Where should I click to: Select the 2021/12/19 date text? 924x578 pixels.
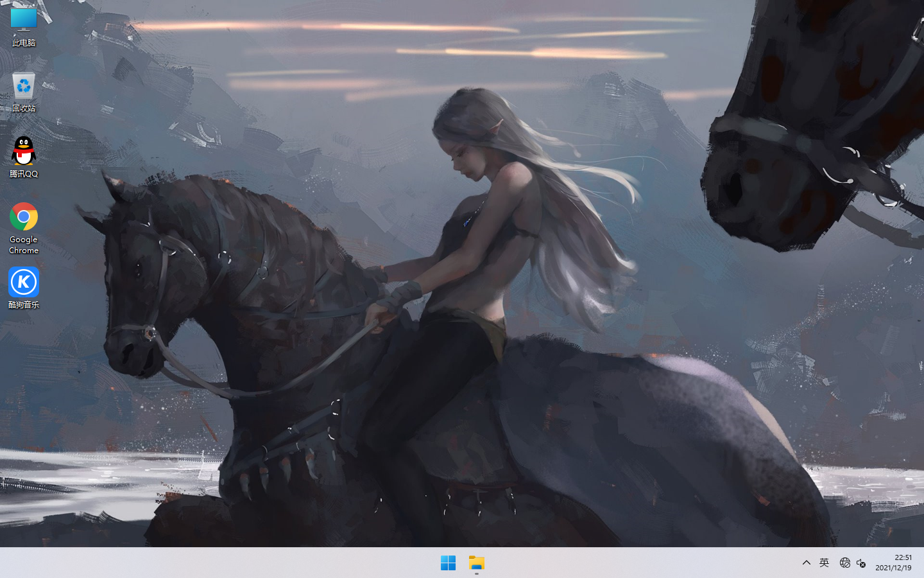[x=893, y=568]
